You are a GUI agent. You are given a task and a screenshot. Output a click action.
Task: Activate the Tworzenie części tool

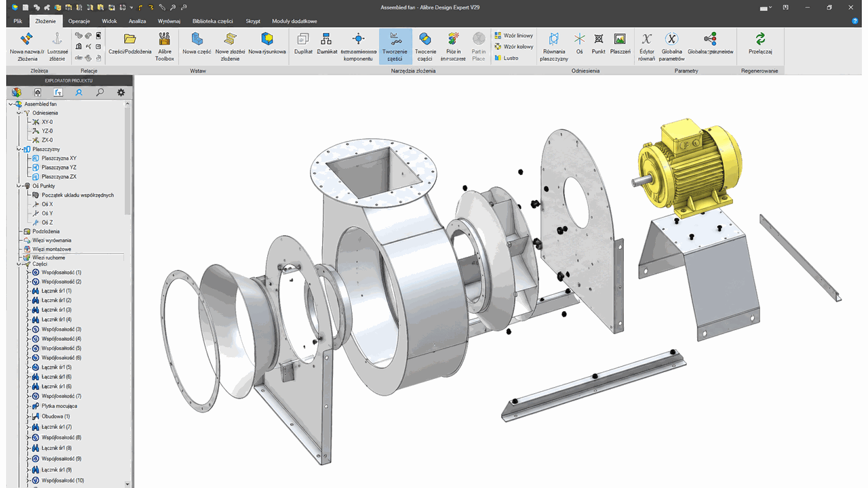(x=395, y=46)
